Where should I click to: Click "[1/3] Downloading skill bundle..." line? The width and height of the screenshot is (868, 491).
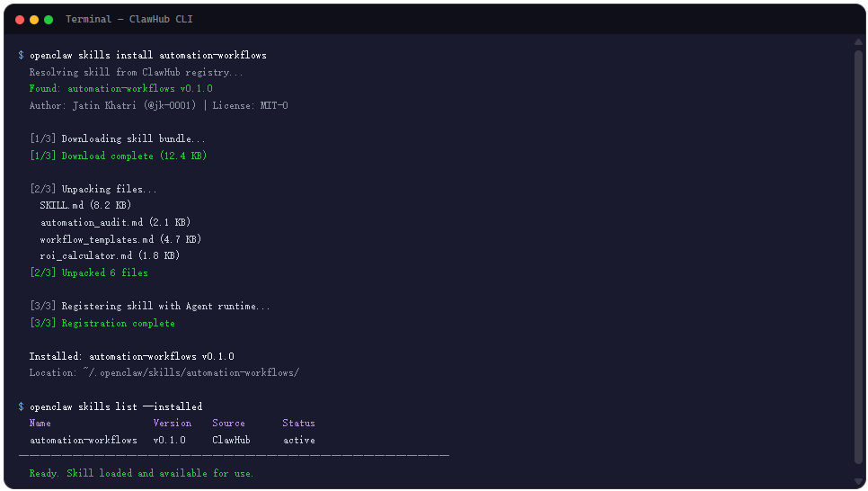click(118, 139)
